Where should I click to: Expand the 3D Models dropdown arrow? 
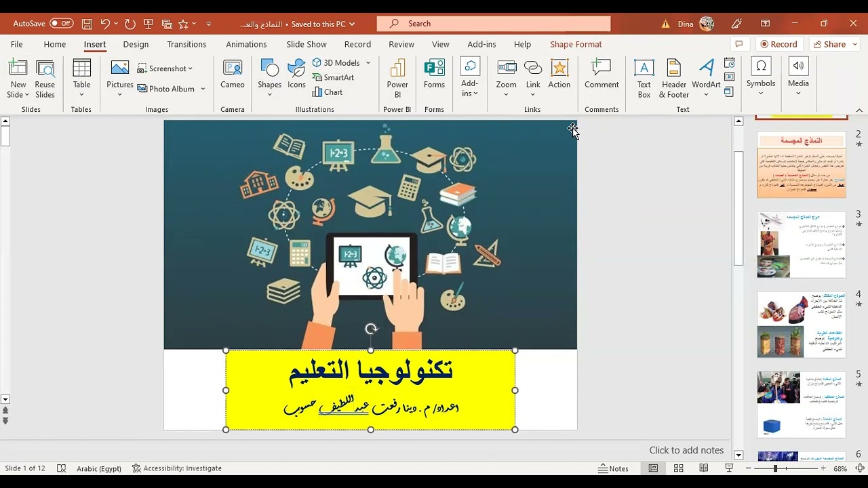tap(368, 62)
